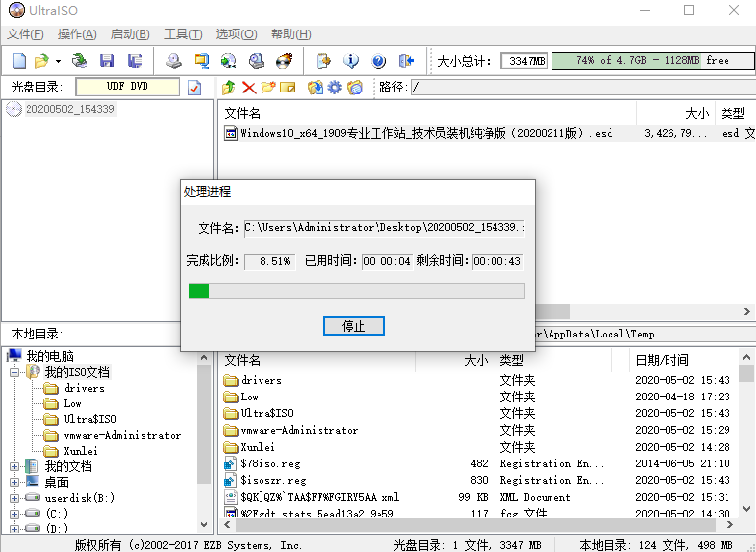The width and height of the screenshot is (756, 552).
Task: Click the local file list vertical scrollbar down arrow
Action: [746, 508]
